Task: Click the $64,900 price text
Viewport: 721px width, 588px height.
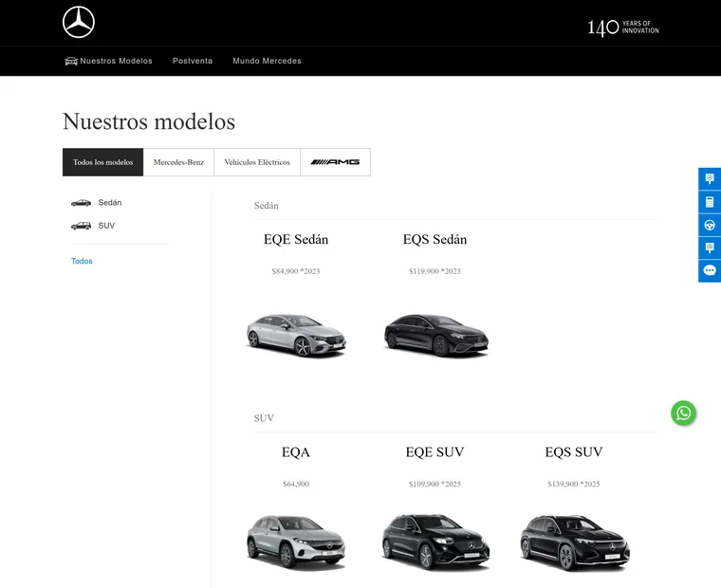Action: tap(296, 484)
